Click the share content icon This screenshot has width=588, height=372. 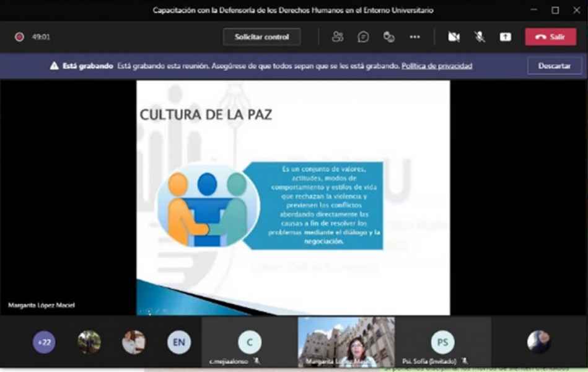[x=506, y=37]
